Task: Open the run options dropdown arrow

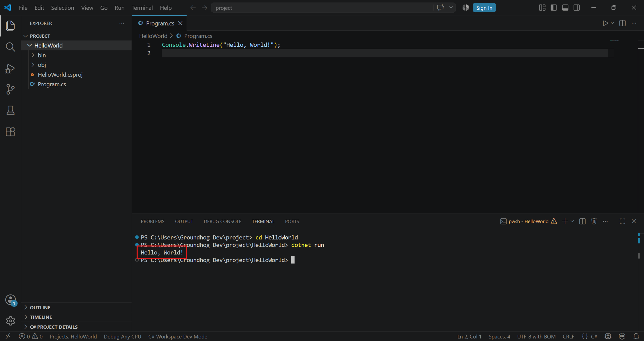Action: (x=612, y=23)
